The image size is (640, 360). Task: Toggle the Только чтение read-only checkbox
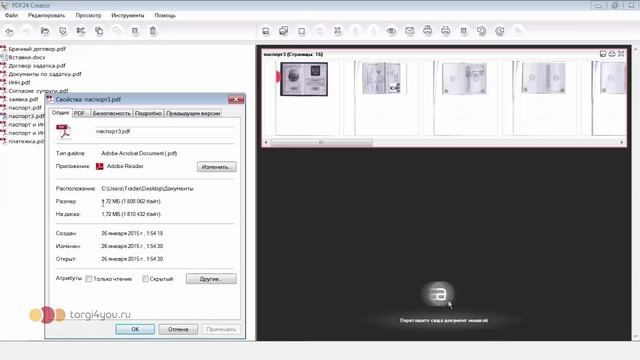[x=89, y=279]
